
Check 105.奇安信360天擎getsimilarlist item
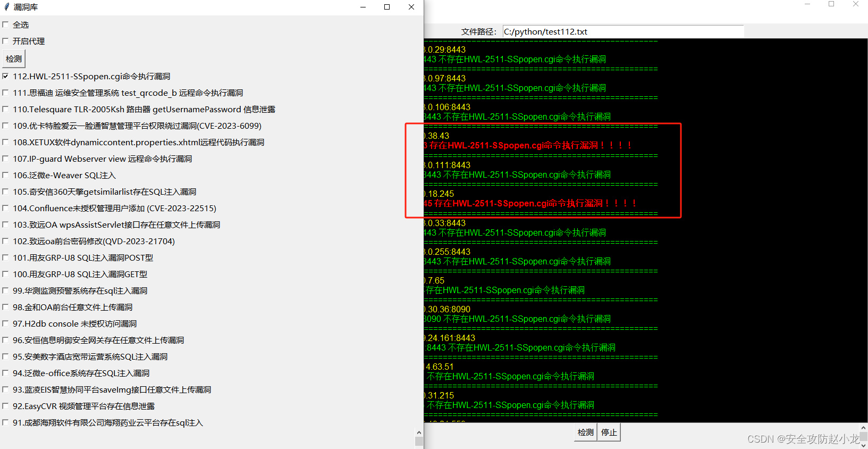coord(5,192)
